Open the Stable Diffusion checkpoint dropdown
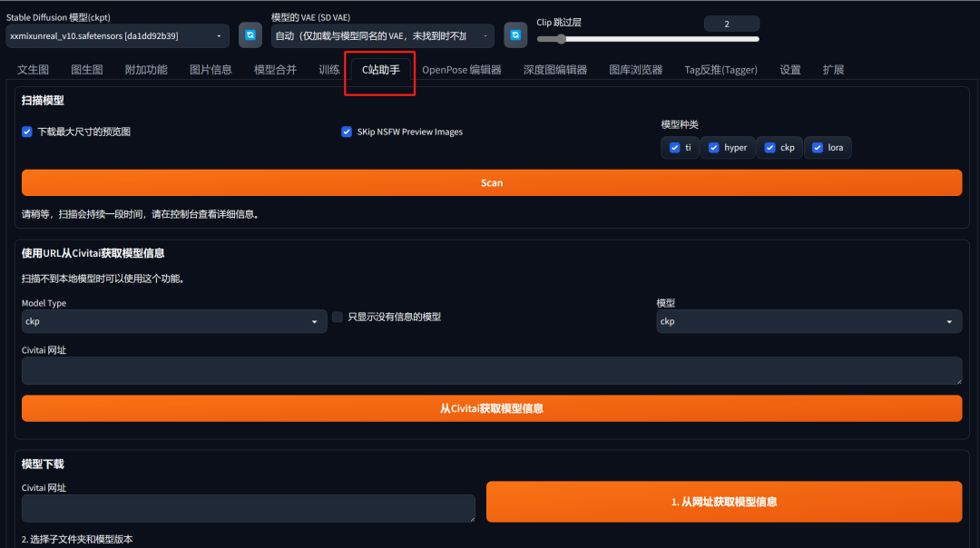This screenshot has height=548, width=980. pos(116,34)
